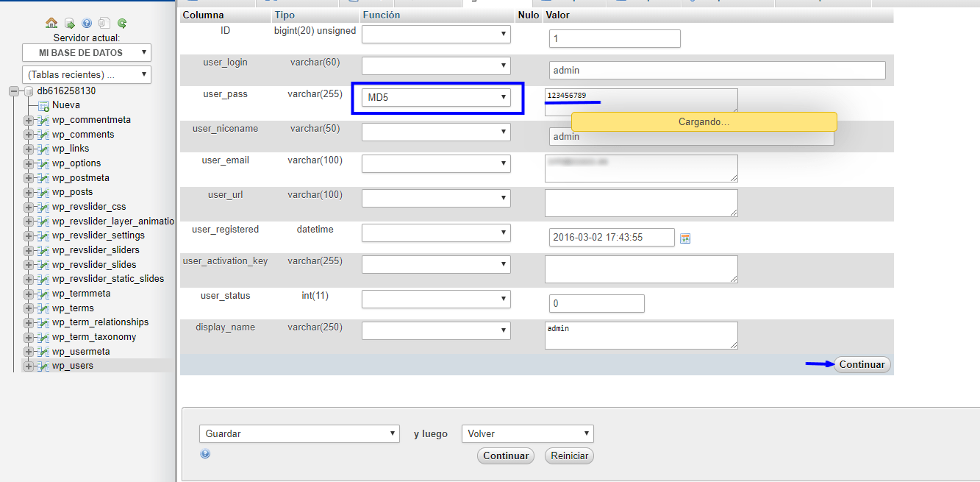This screenshot has width=980, height=482.
Task: Open the MD5 function dropdown for user_pass
Action: [x=437, y=97]
